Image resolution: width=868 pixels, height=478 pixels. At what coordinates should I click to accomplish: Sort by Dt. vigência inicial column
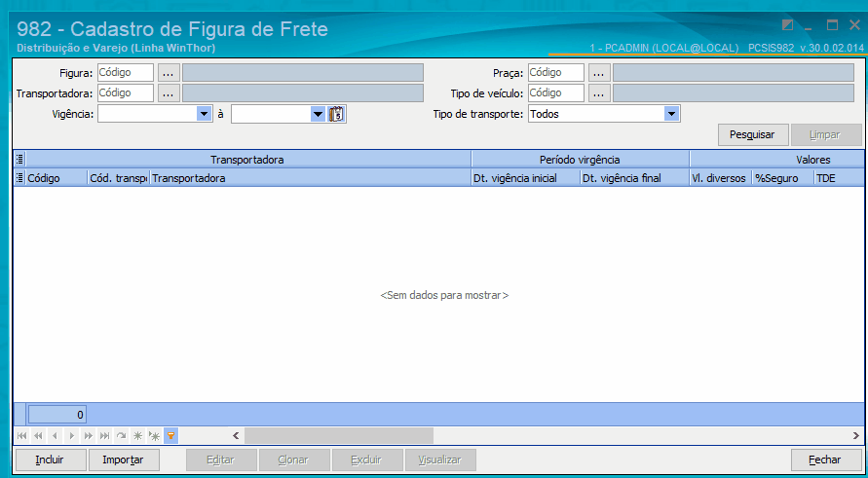[525, 178]
